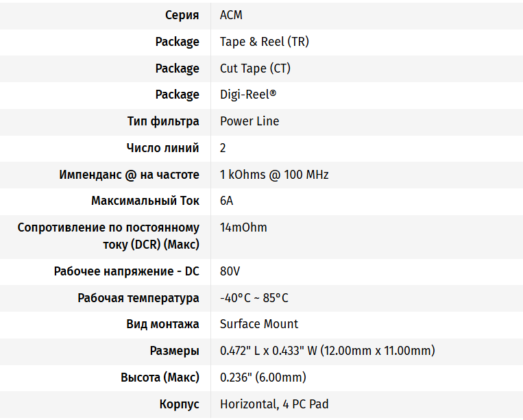Image resolution: width=523 pixels, height=420 pixels.
Task: Select the 0.236" (6.00mm) height value
Action: click(263, 378)
